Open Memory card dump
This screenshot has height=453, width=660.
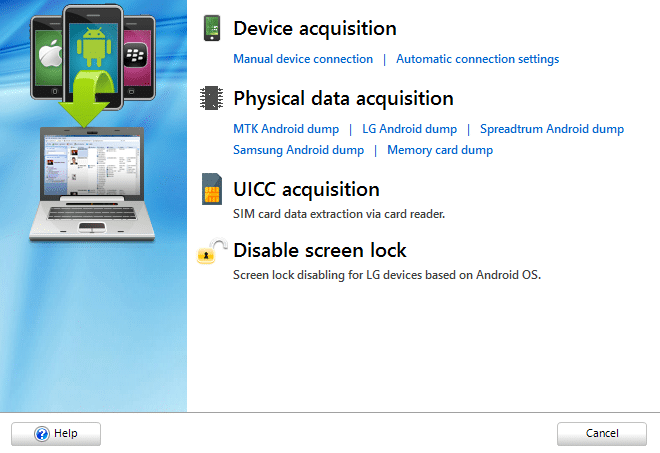[440, 150]
